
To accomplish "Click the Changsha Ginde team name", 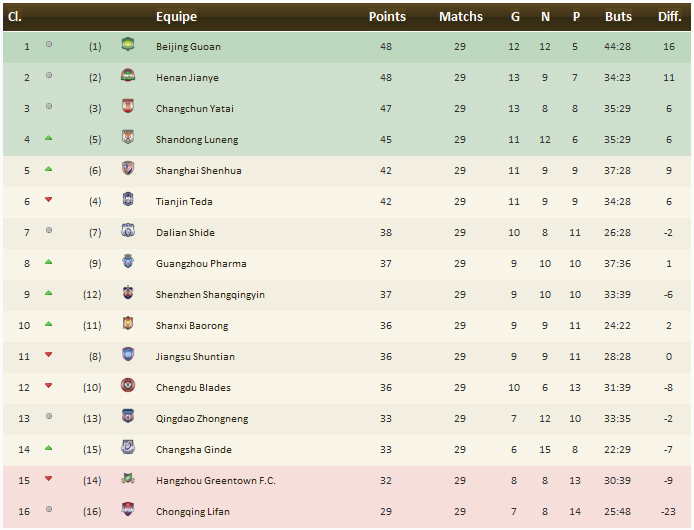I will tap(192, 450).
